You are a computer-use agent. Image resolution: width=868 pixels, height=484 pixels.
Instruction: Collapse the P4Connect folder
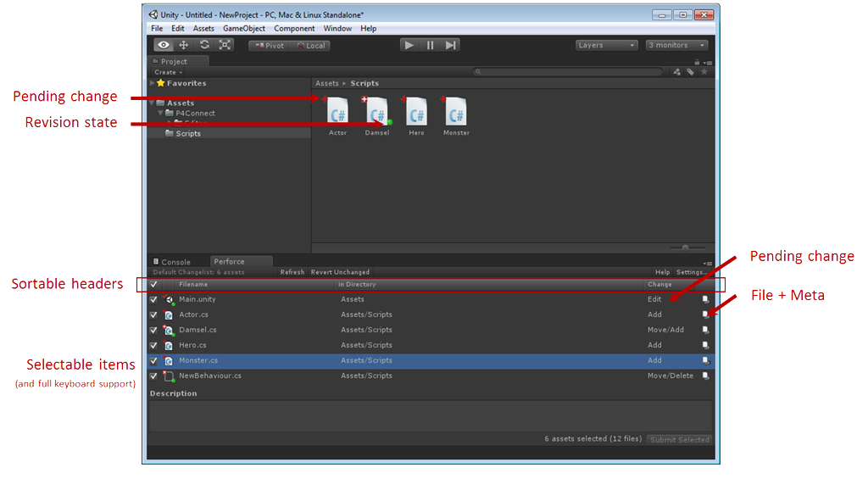(160, 113)
